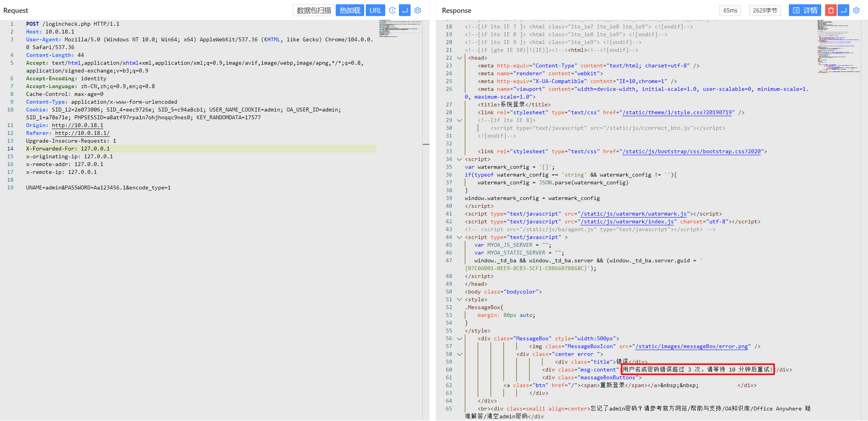Click the 65ms response time tag

pos(730,11)
